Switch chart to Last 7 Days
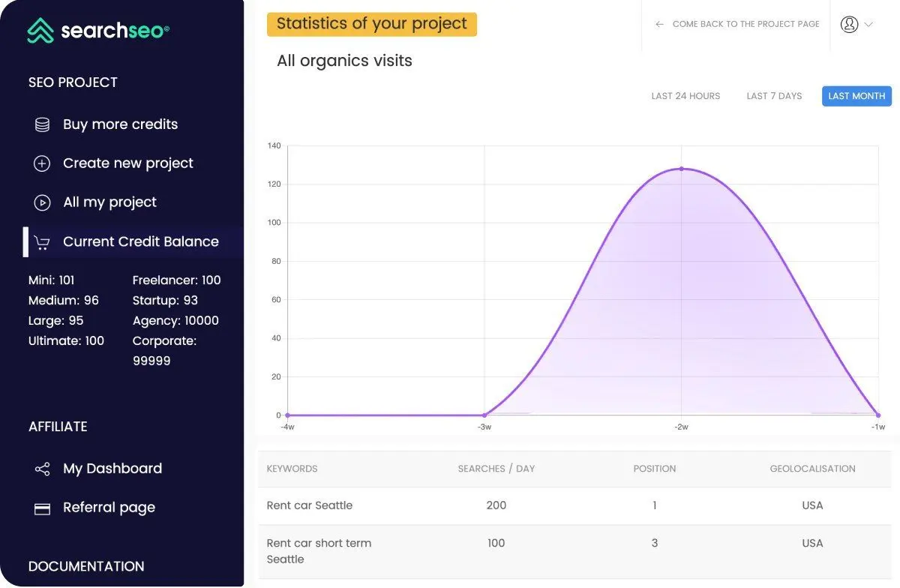Image resolution: width=900 pixels, height=588 pixels. (x=774, y=96)
